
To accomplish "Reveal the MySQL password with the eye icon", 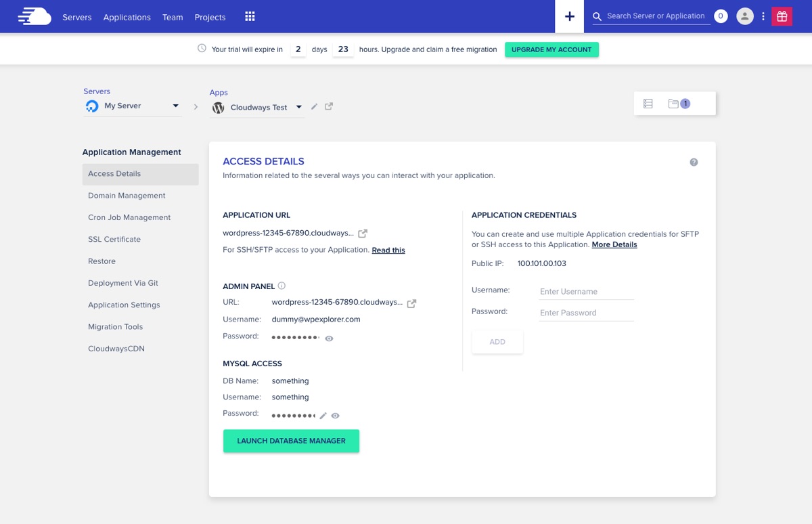I will pyautogui.click(x=335, y=416).
